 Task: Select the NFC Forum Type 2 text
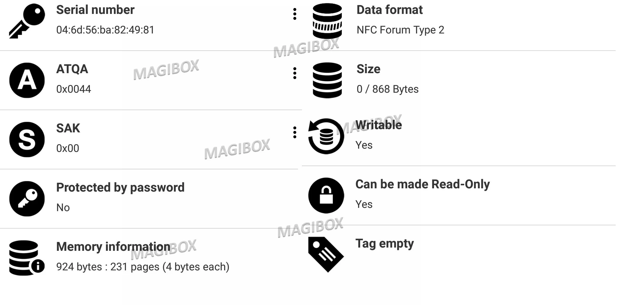pos(400,30)
